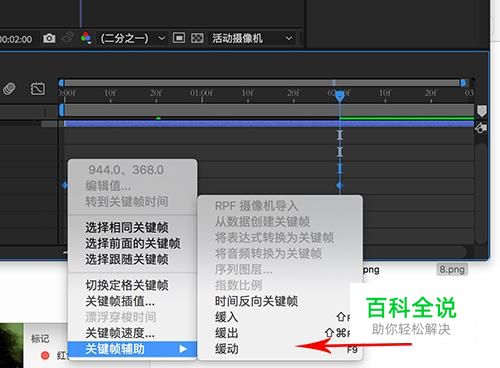500x368 pixels.
Task: Click the blue layer duration bar
Action: point(269,124)
